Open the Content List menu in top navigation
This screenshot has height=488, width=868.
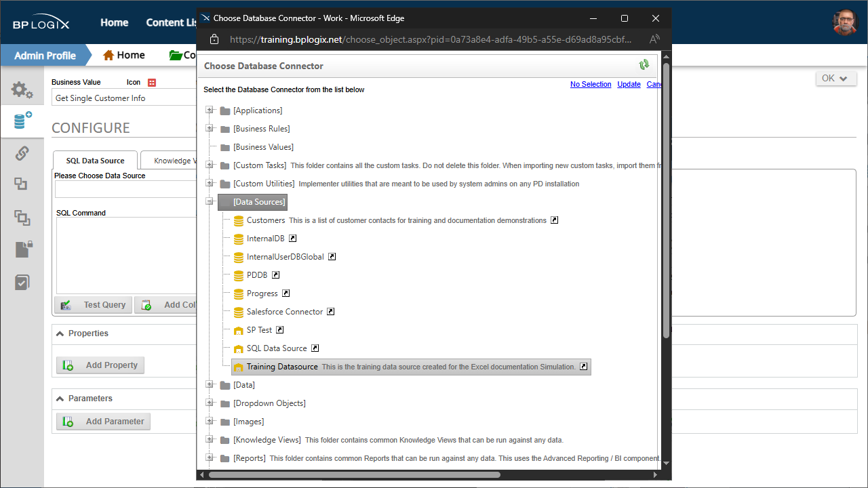pos(171,22)
